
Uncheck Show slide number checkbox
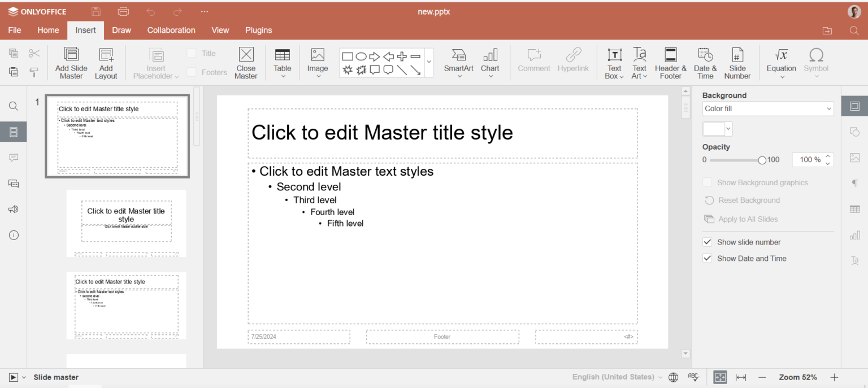(x=707, y=242)
